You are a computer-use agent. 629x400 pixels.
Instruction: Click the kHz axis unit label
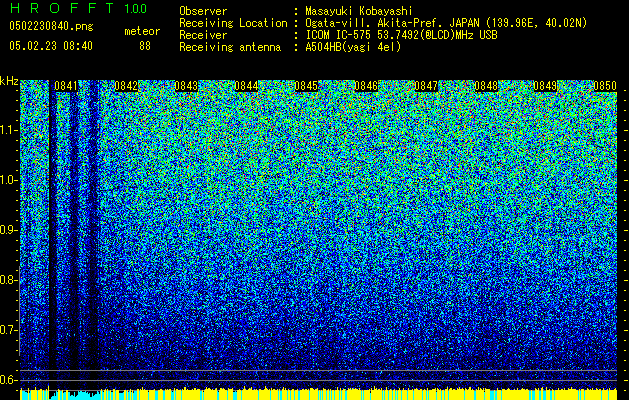(x=9, y=81)
